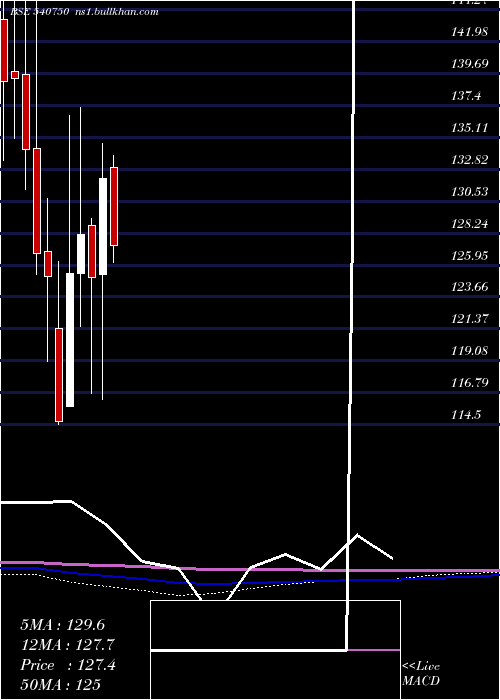The height and width of the screenshot is (700, 500).
Task: Click the 114.5 price axis label
Action: pos(466,415)
